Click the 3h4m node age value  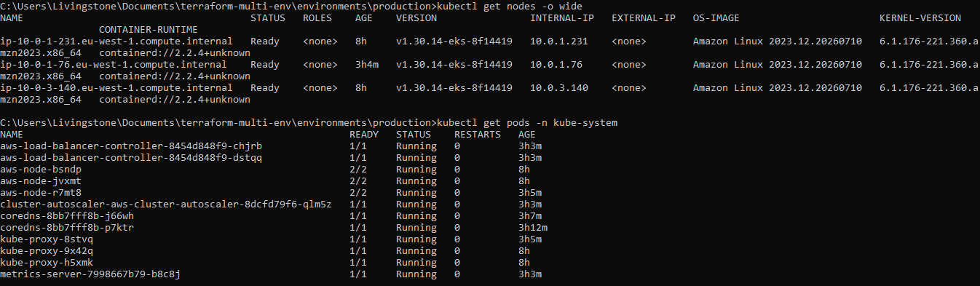(x=367, y=65)
